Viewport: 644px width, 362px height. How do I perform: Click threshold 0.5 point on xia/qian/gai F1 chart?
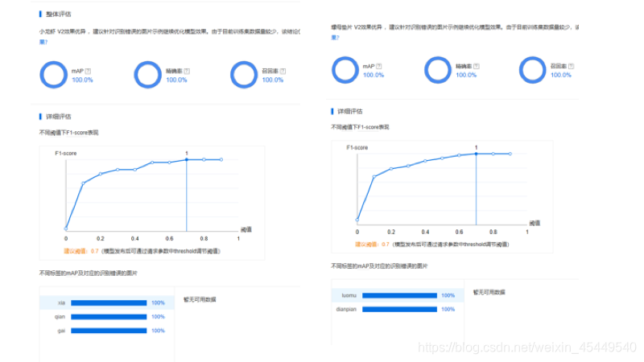(152, 162)
